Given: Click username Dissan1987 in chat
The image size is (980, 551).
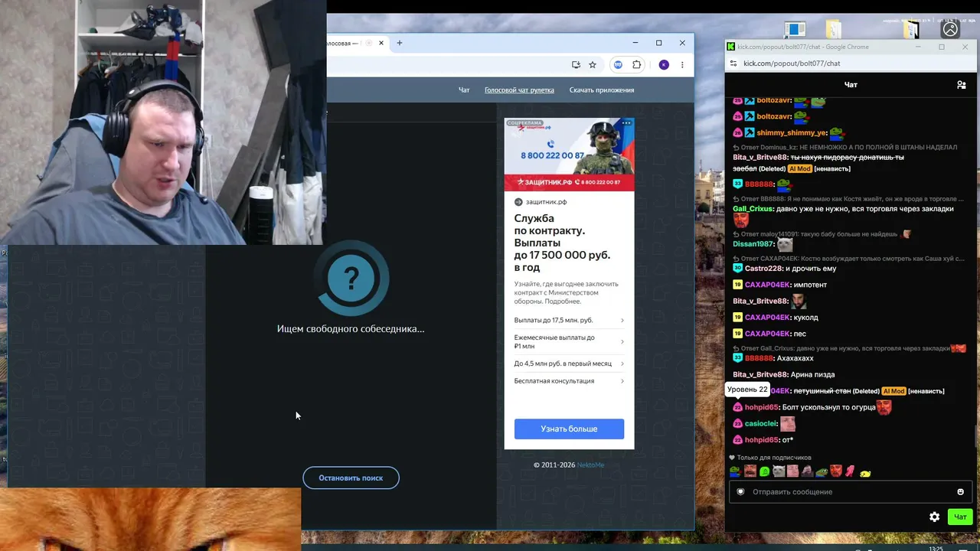Looking at the screenshot, I should pos(753,244).
